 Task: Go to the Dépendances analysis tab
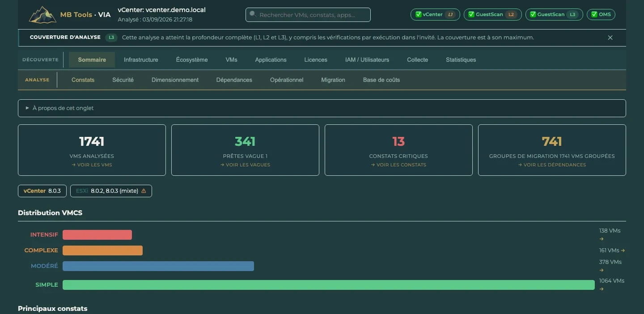pyautogui.click(x=234, y=80)
